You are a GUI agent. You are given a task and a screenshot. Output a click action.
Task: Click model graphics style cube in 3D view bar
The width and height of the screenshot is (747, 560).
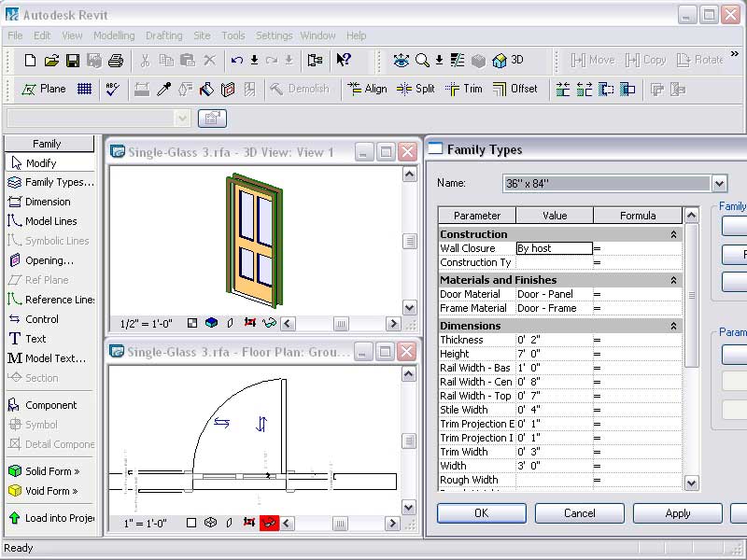pyautogui.click(x=211, y=323)
